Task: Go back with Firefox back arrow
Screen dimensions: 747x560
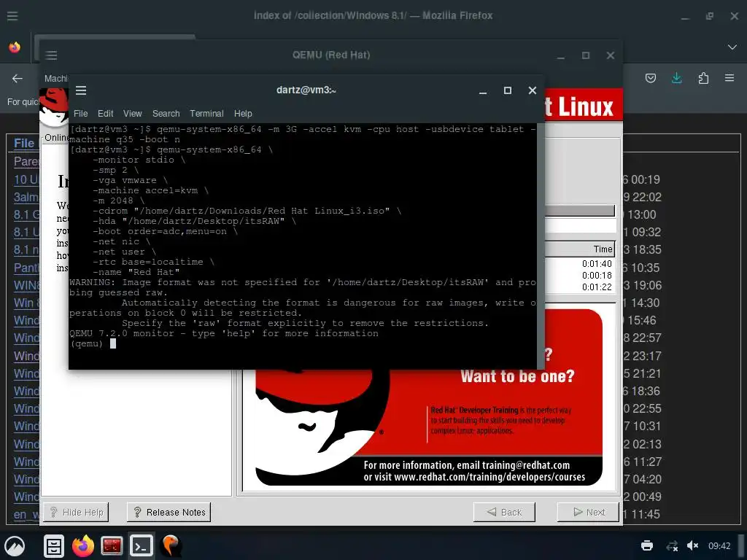Action: pyautogui.click(x=18, y=79)
